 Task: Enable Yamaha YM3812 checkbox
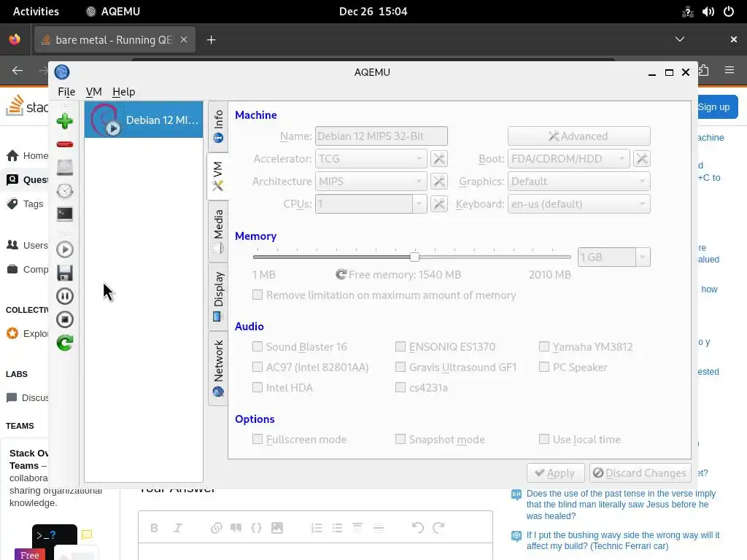(x=544, y=346)
